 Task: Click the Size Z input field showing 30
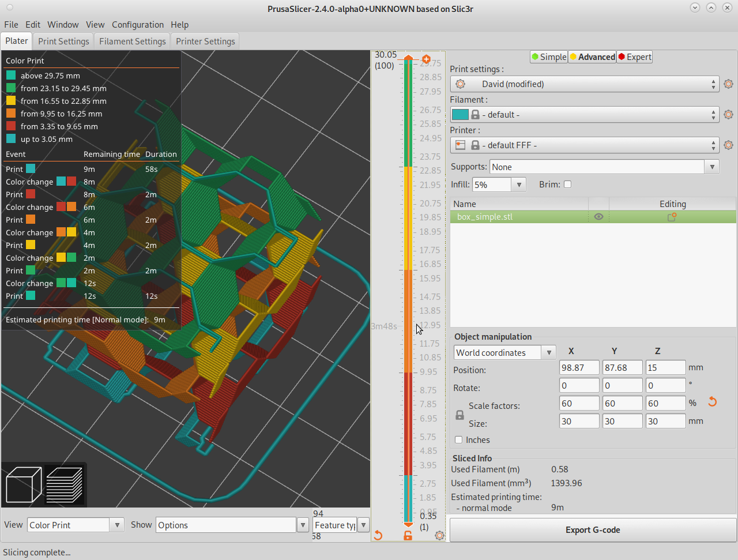pyautogui.click(x=666, y=421)
